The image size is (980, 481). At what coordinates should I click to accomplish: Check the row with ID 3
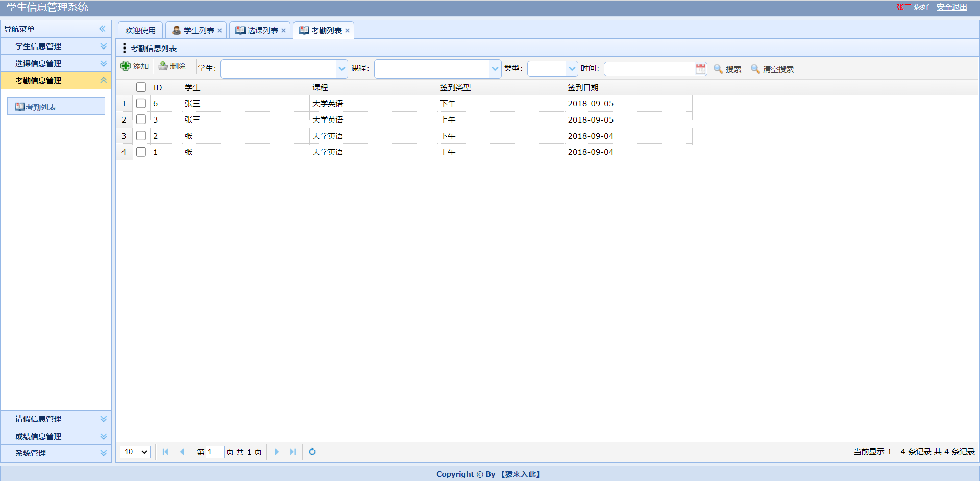[x=141, y=119]
